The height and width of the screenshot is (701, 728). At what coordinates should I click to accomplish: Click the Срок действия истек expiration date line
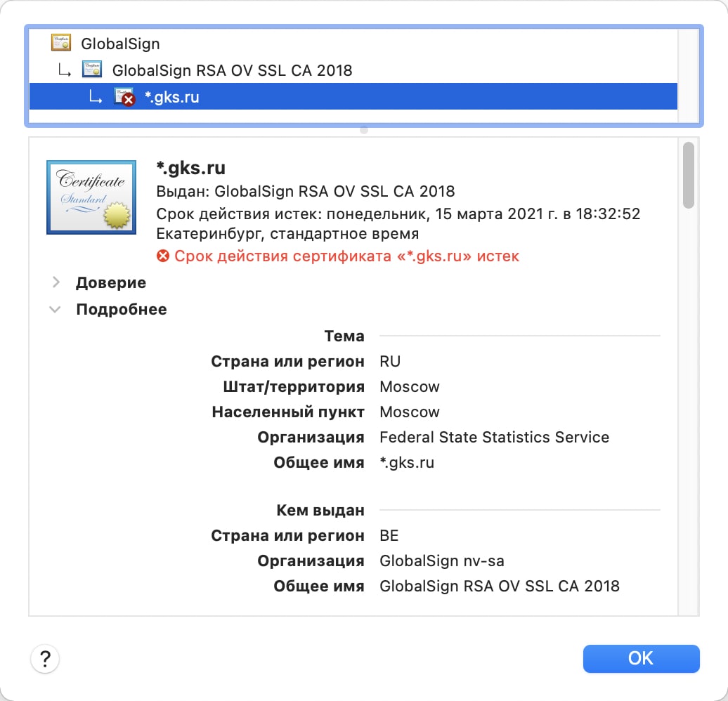click(x=398, y=214)
